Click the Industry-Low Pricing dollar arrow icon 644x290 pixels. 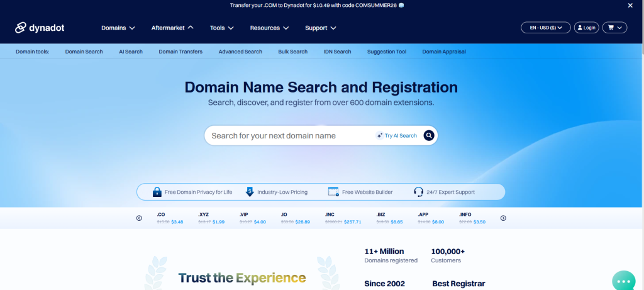pos(250,192)
